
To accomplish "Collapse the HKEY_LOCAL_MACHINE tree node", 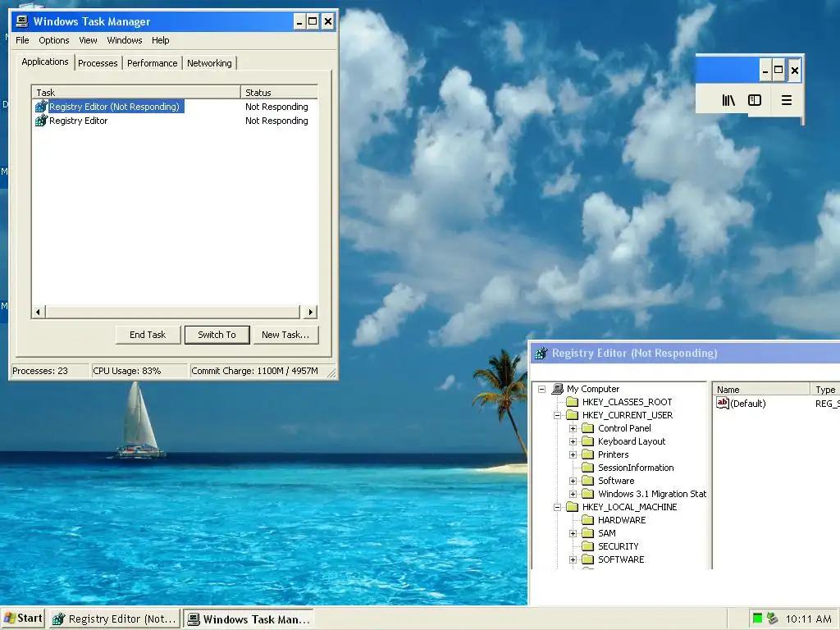I will 558,507.
